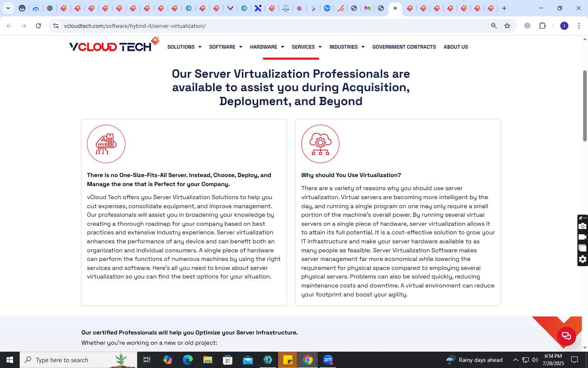Screen dimensions: 588x368
Task: Click the page vertical scrollbar thumb
Action: point(585,106)
